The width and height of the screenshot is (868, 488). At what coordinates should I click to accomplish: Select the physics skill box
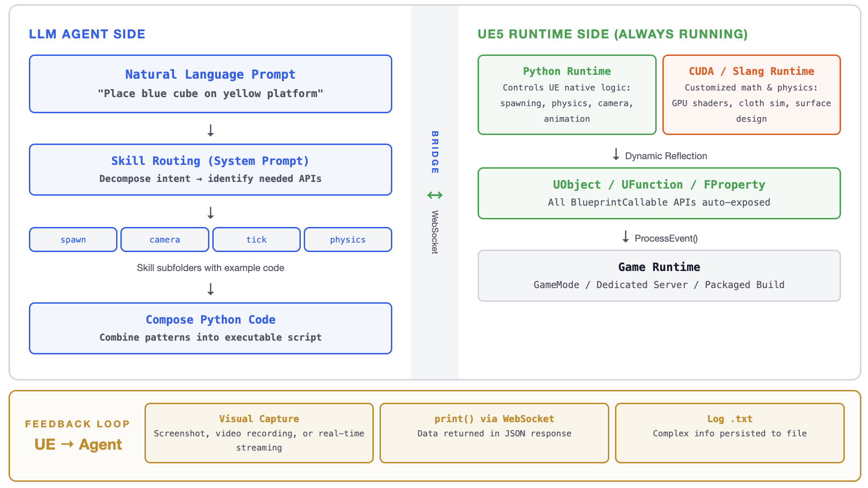348,240
